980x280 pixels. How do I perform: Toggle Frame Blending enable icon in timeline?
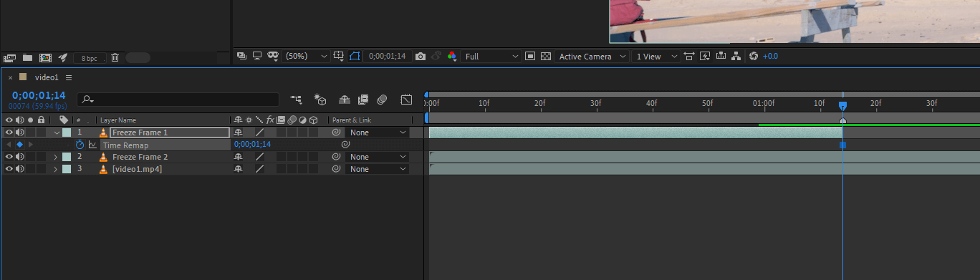(x=363, y=100)
